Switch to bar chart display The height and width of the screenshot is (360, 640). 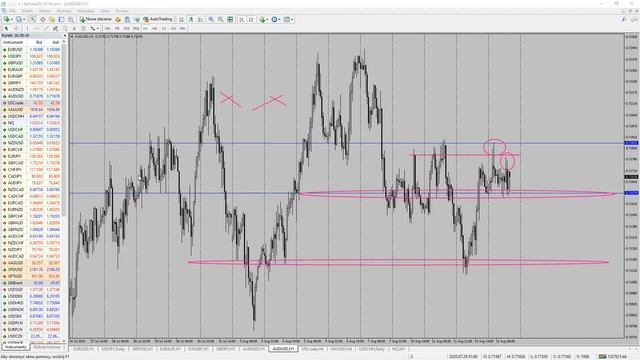coord(181,19)
